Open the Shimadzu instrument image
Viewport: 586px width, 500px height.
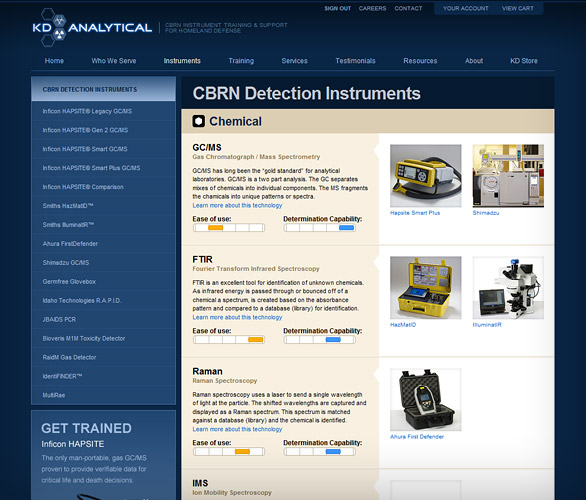pyautogui.click(x=508, y=176)
